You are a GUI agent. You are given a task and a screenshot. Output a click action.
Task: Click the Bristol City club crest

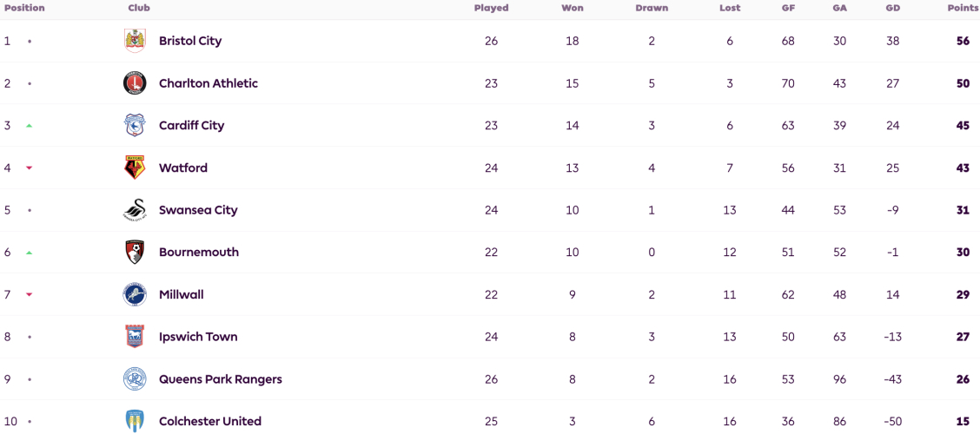coord(135,41)
